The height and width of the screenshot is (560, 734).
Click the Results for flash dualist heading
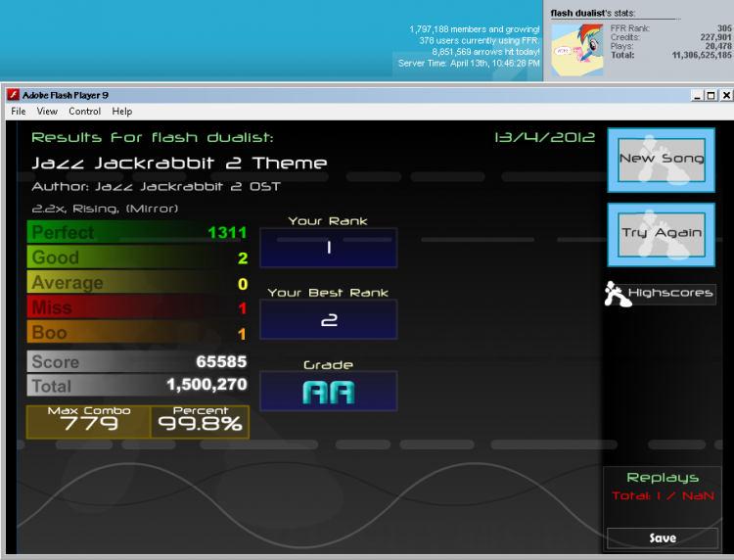pyautogui.click(x=152, y=138)
